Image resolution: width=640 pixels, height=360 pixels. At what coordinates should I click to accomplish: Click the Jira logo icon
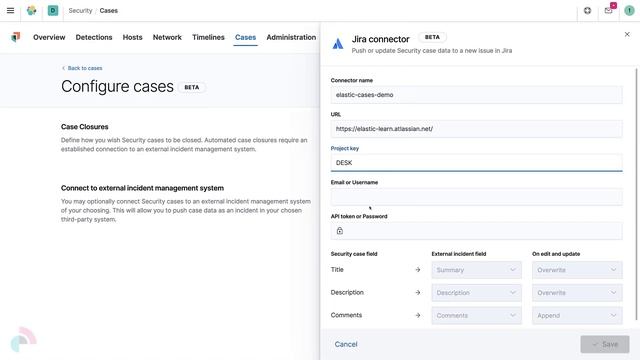coord(338,43)
